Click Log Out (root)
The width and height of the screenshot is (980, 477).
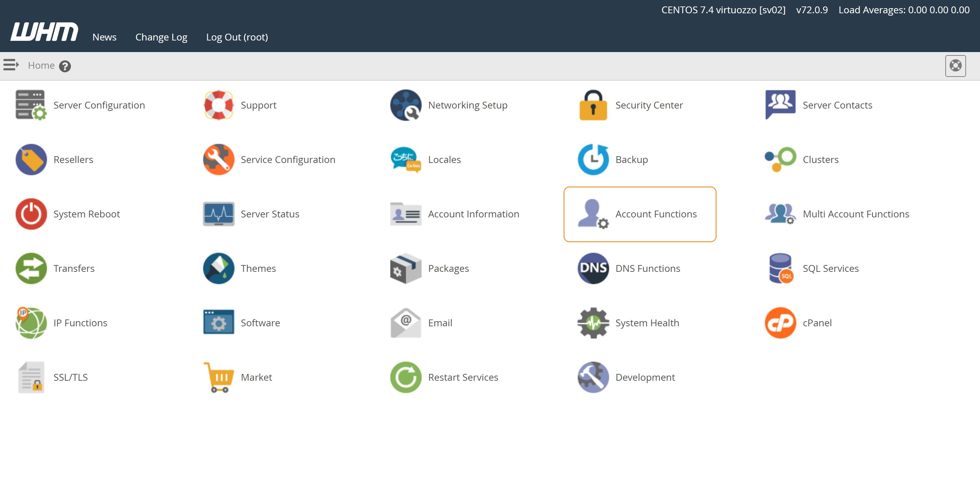pyautogui.click(x=237, y=37)
